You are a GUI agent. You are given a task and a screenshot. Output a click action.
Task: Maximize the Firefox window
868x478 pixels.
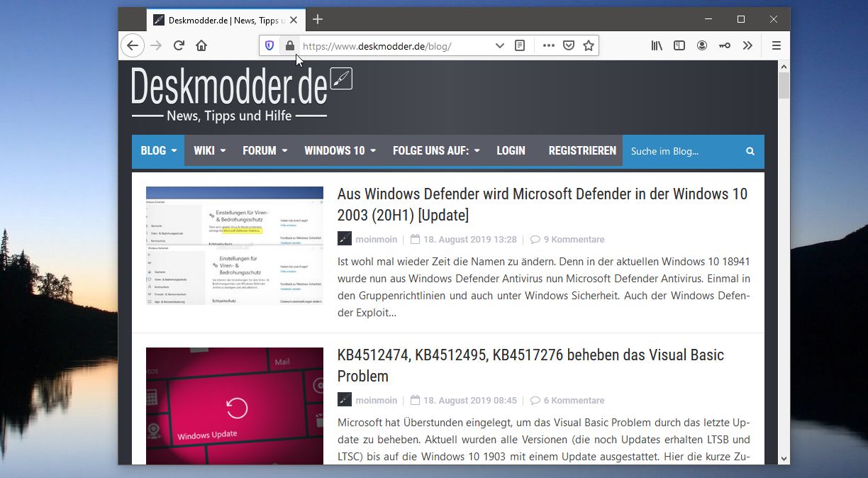click(x=741, y=19)
